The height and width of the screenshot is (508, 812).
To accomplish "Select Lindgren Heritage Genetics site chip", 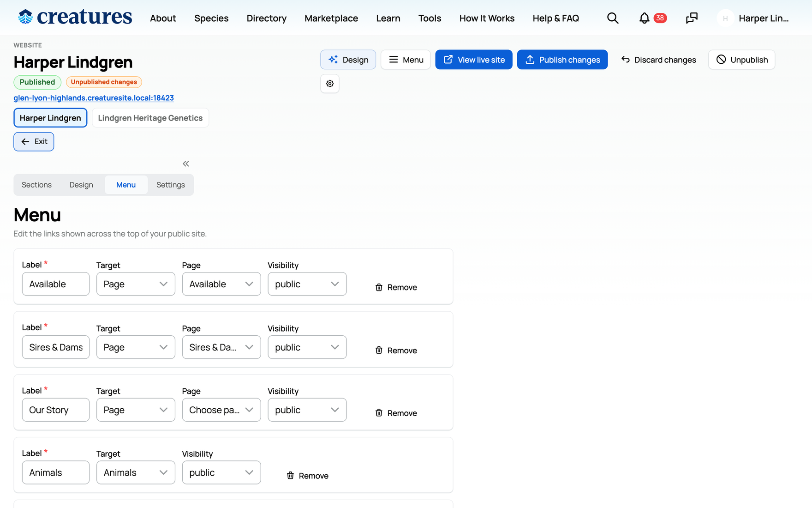I will 150,118.
